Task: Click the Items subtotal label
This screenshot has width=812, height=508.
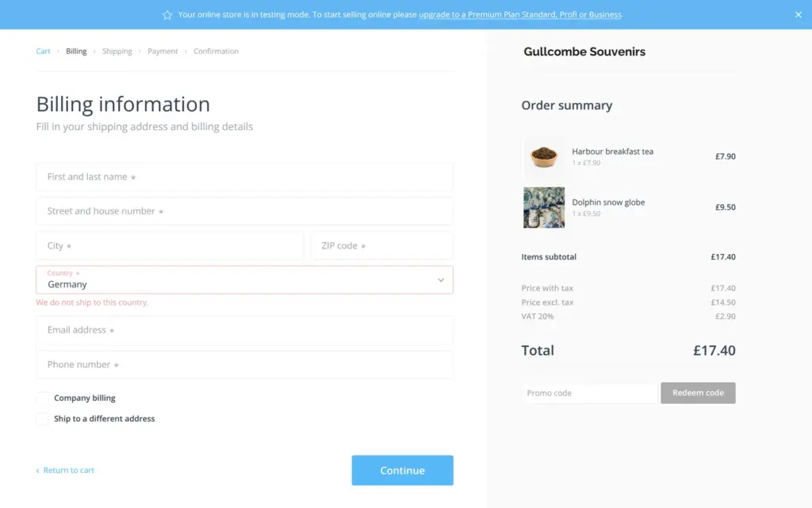Action: [x=549, y=256]
